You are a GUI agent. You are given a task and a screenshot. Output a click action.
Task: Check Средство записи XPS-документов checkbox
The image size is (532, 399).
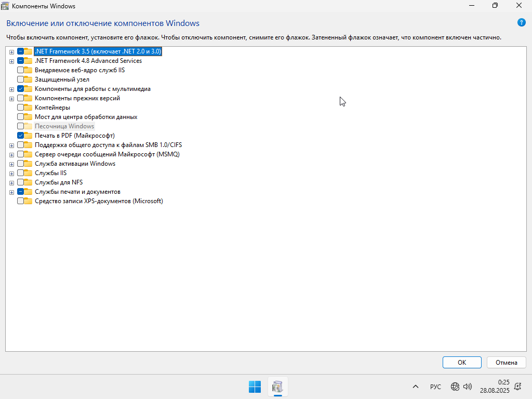(20, 201)
